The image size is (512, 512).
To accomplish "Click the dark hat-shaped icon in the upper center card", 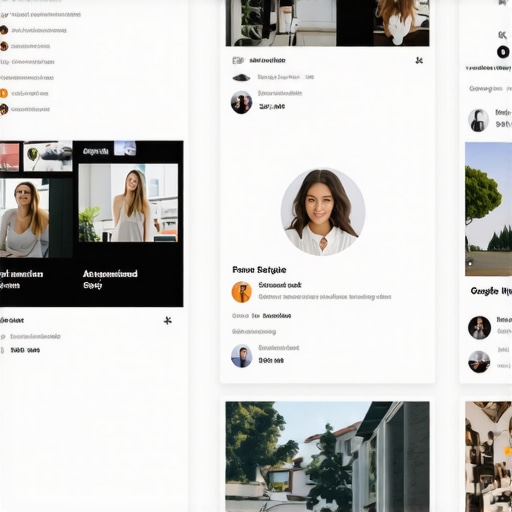I will pos(241,78).
